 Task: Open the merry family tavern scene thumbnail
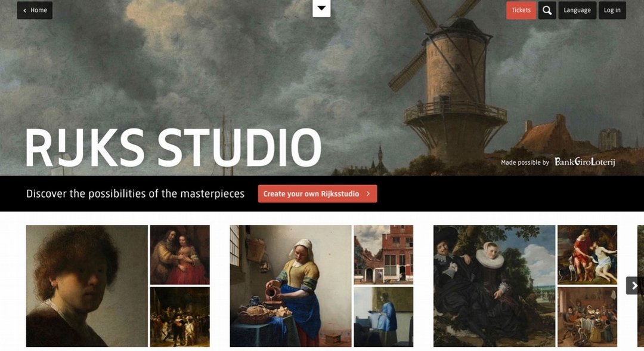[x=587, y=317]
